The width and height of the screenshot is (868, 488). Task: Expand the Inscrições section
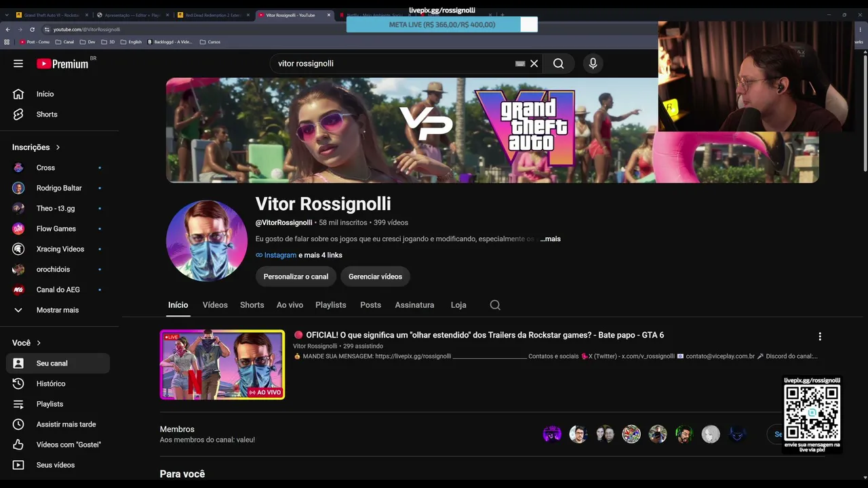coord(37,147)
